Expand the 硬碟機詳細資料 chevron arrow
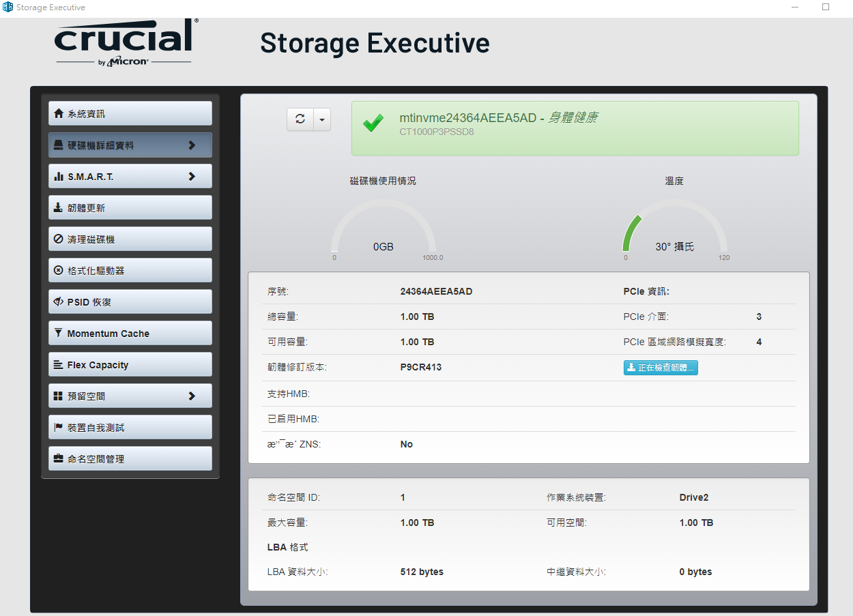Image resolution: width=853 pixels, height=616 pixels. (x=192, y=145)
